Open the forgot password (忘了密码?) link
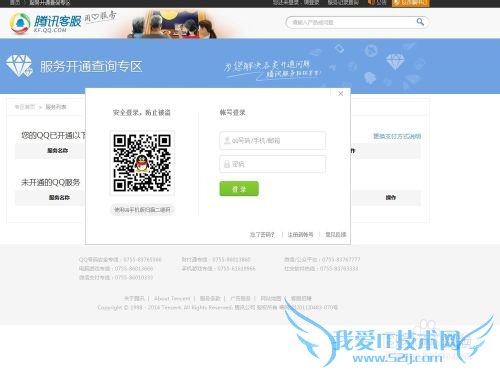Image resolution: width=500 pixels, height=373 pixels. 262,235
